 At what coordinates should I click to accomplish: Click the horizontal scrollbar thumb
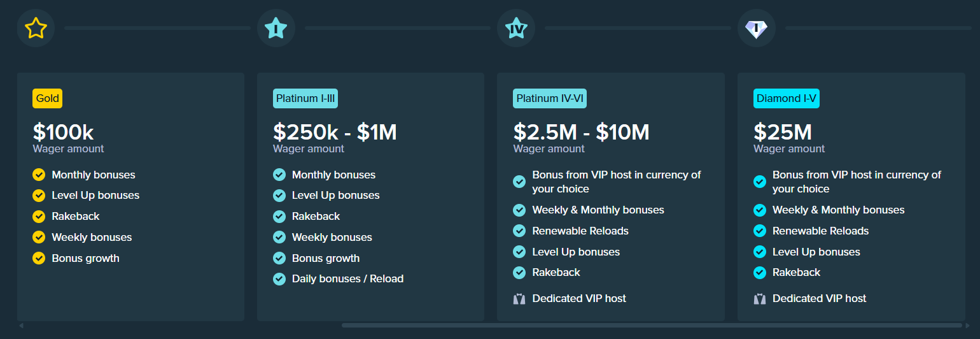(652, 326)
